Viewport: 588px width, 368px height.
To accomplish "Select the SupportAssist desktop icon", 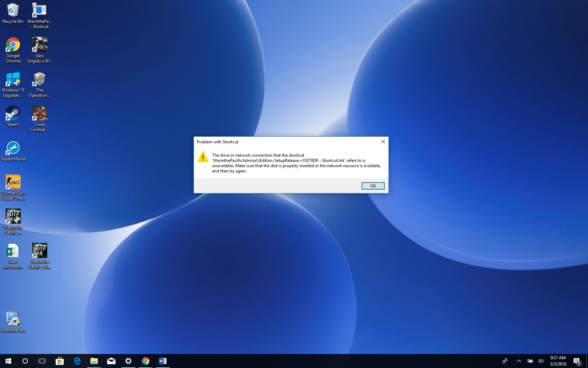I will (13, 151).
